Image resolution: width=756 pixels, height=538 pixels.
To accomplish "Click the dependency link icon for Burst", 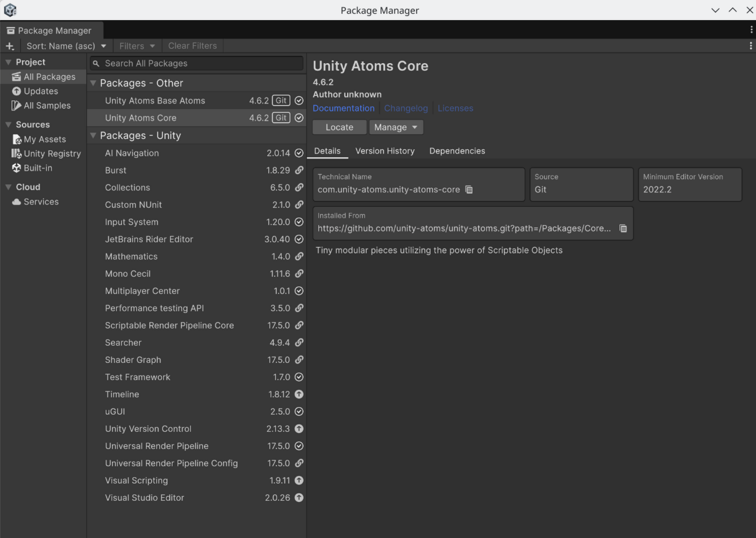I will (x=299, y=171).
